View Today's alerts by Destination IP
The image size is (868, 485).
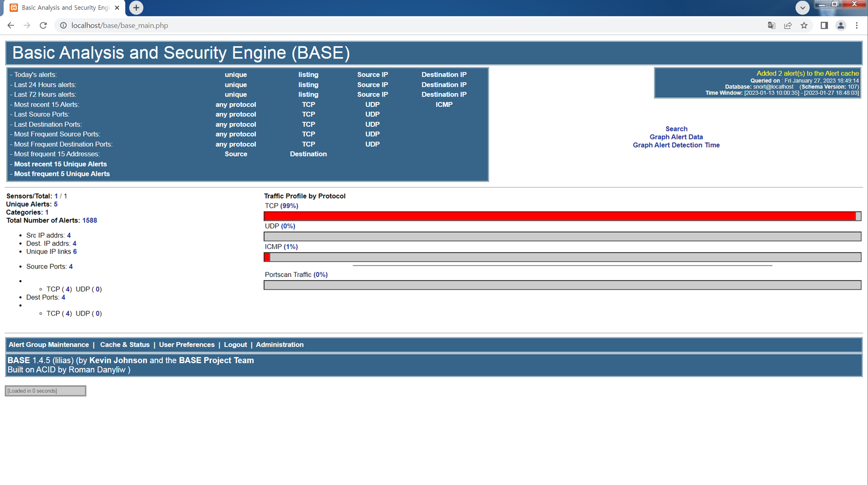(x=444, y=75)
